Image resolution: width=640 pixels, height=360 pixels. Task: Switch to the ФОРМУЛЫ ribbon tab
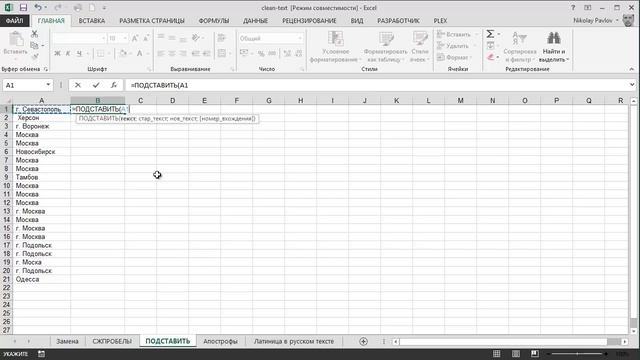[x=213, y=20]
